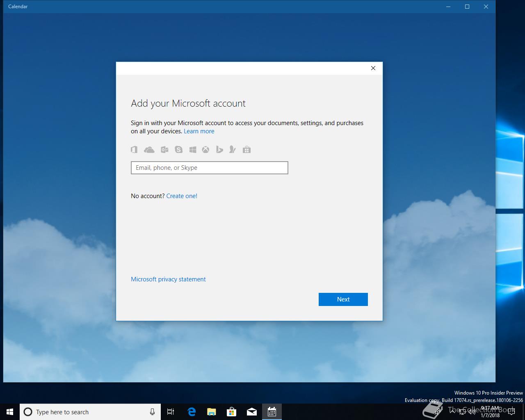Open the Mail app from taskbar
Screen dimensions: 525x420
[x=252, y=412]
